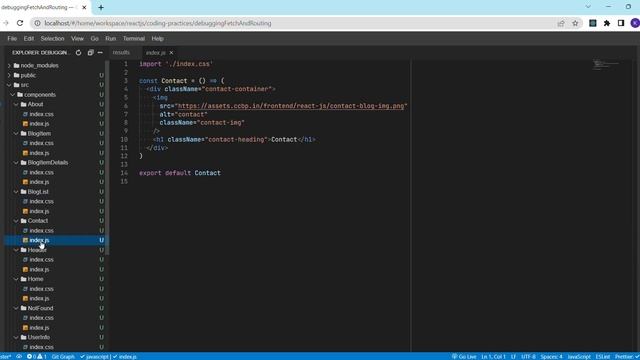This screenshot has height=360, width=640.
Task: Collapse all folders in Explorer
Action: point(90,53)
